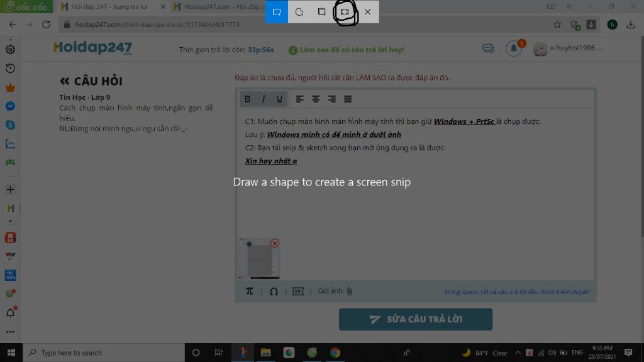Open the notifications bell in the header
This screenshot has height=362, width=644.
(x=513, y=48)
